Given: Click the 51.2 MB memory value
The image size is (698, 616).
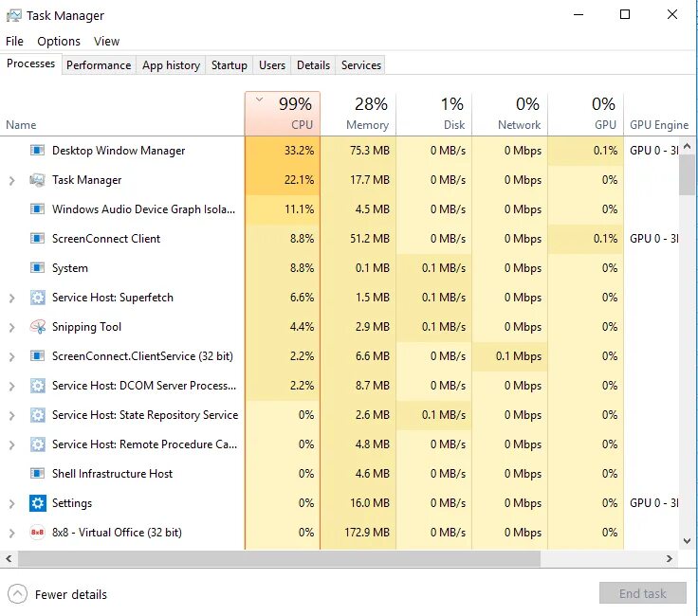Looking at the screenshot, I should click(x=370, y=239).
